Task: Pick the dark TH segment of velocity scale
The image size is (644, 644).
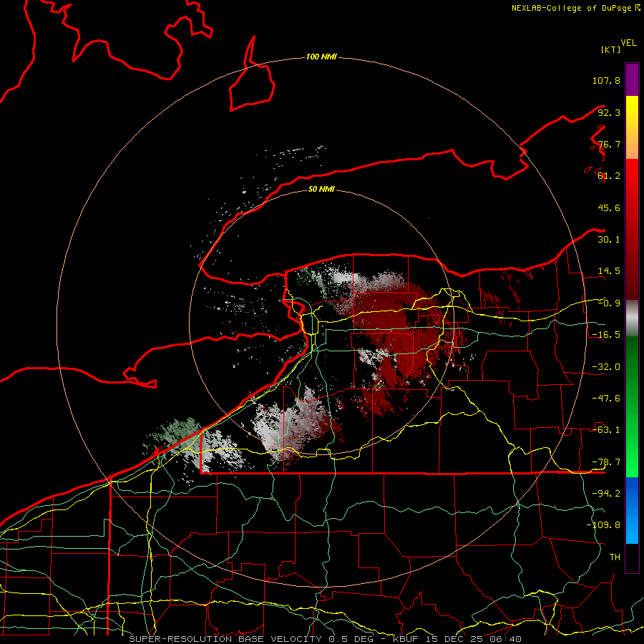Action: [632, 558]
